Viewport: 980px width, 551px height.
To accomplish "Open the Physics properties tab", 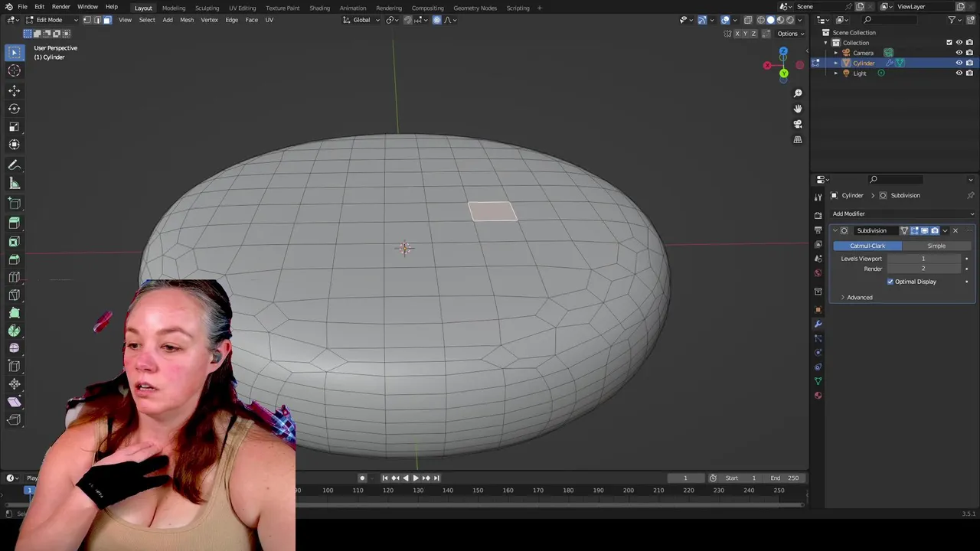I will (x=818, y=353).
